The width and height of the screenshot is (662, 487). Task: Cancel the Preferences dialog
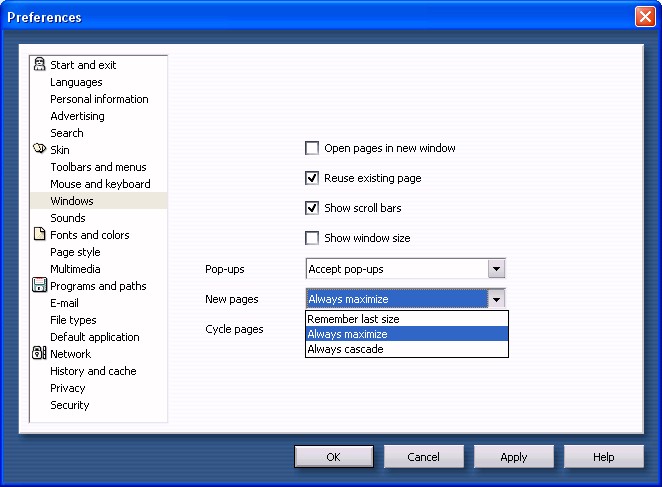(x=424, y=457)
